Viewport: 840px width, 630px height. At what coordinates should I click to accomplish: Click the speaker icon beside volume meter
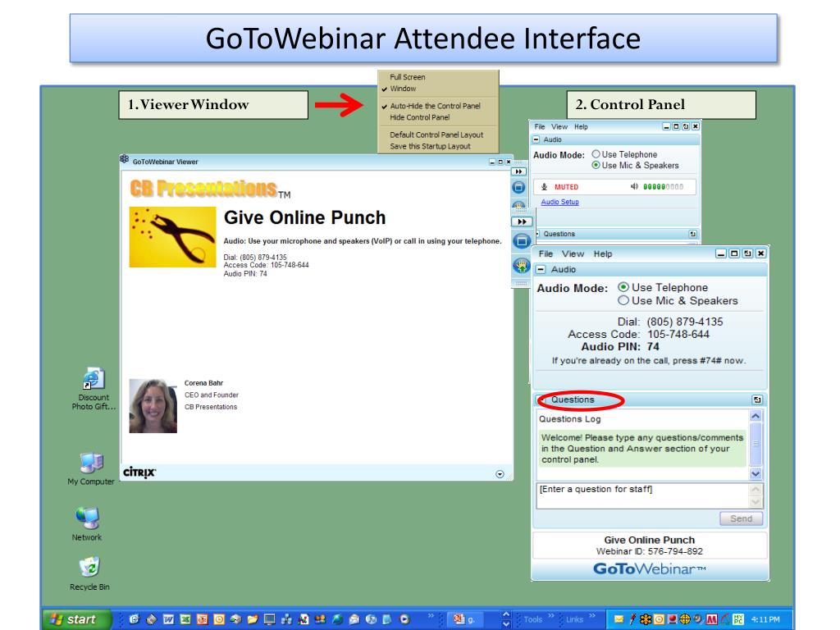tap(634, 186)
